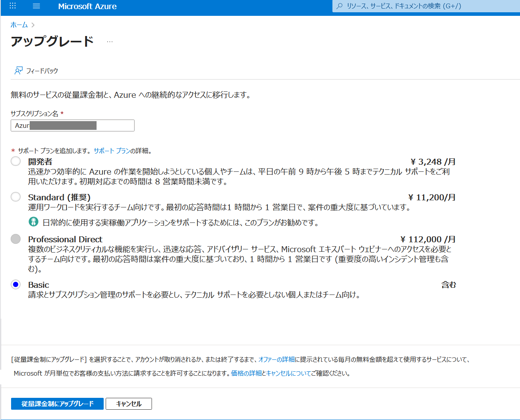Click the Basic plan title
The height and width of the screenshot is (420, 520).
click(39, 285)
